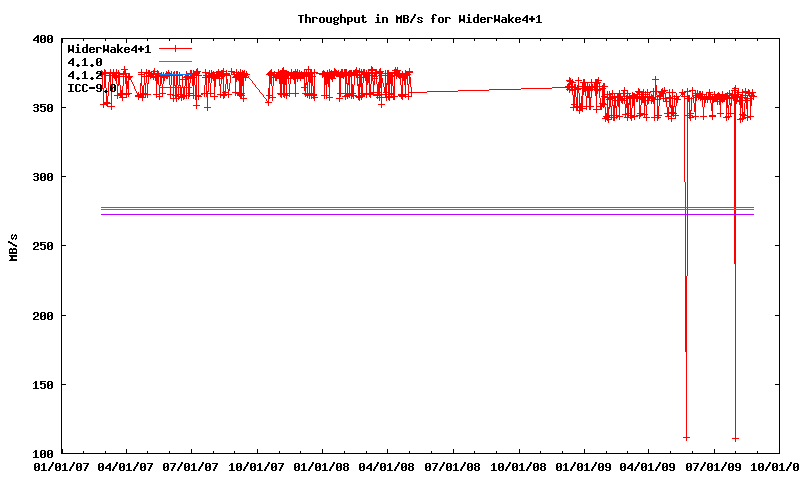Screen dimensions: 800x480
Task: Click the bottom data point of the second dip
Action: [735, 438]
